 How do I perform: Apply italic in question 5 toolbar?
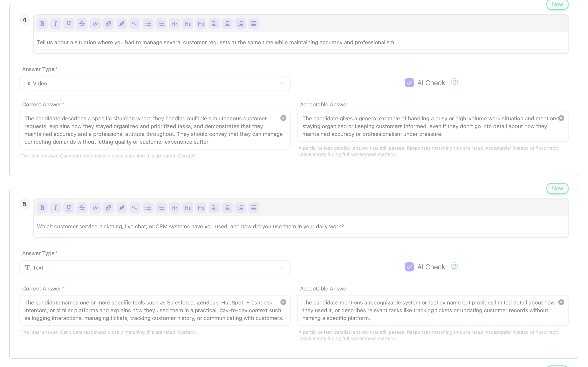point(56,208)
